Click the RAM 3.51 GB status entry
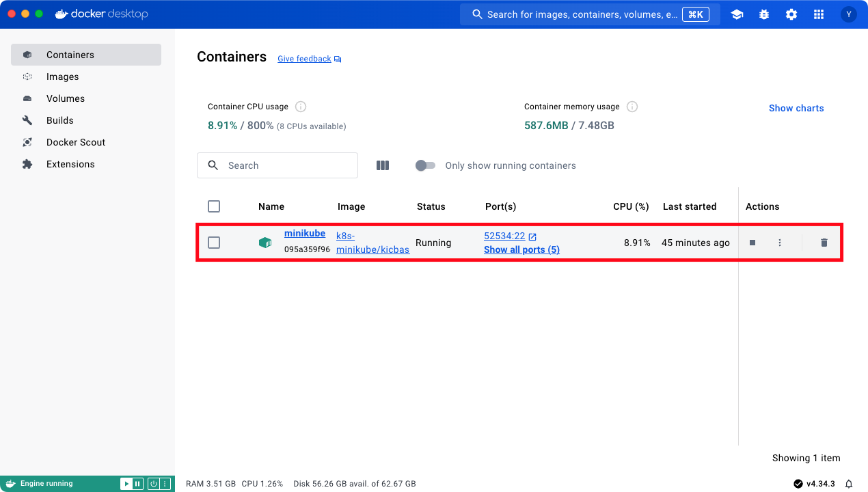This screenshot has width=868, height=492. click(211, 484)
